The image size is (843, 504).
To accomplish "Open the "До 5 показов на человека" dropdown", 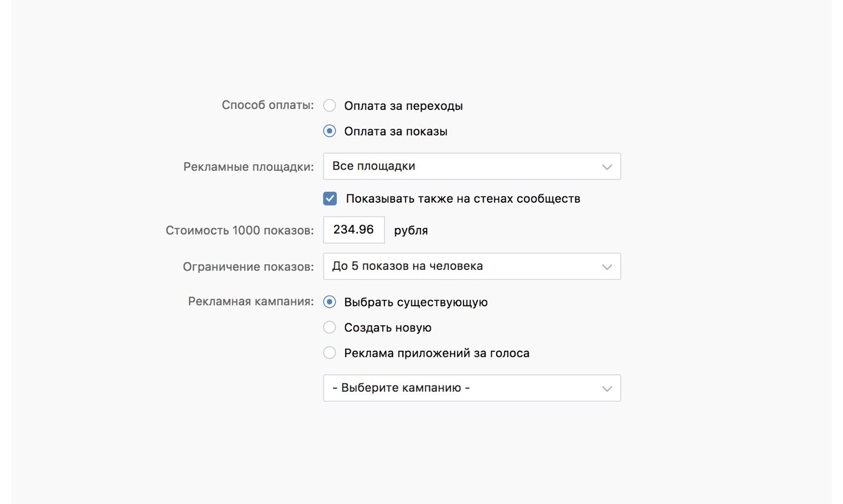I will tap(471, 267).
